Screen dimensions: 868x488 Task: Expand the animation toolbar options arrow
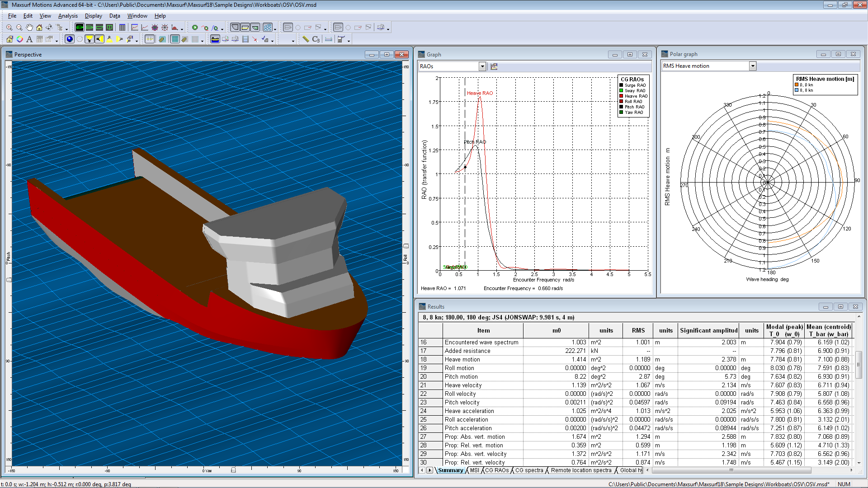click(x=272, y=41)
